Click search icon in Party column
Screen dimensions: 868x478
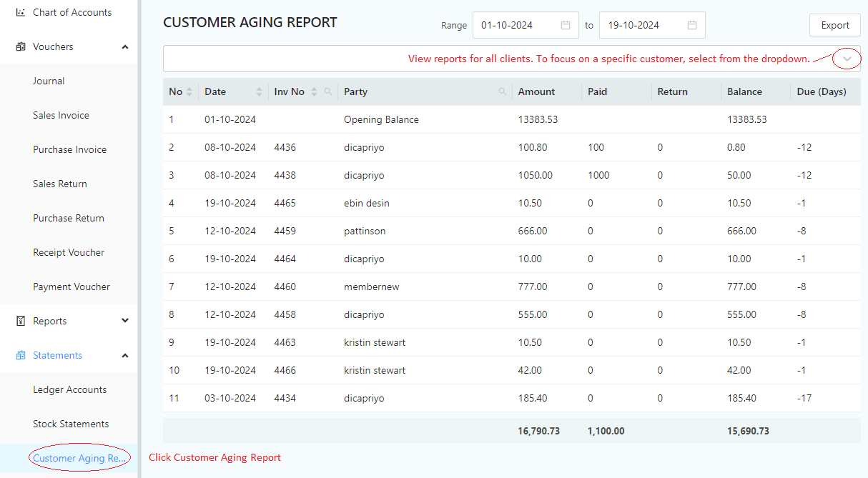503,91
